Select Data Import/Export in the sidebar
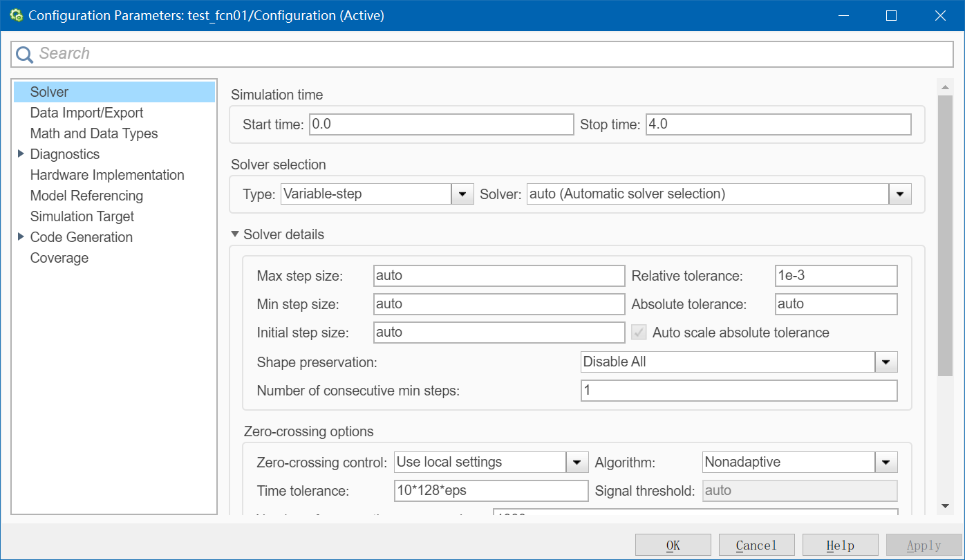Screen dimensions: 965x560 (x=86, y=113)
